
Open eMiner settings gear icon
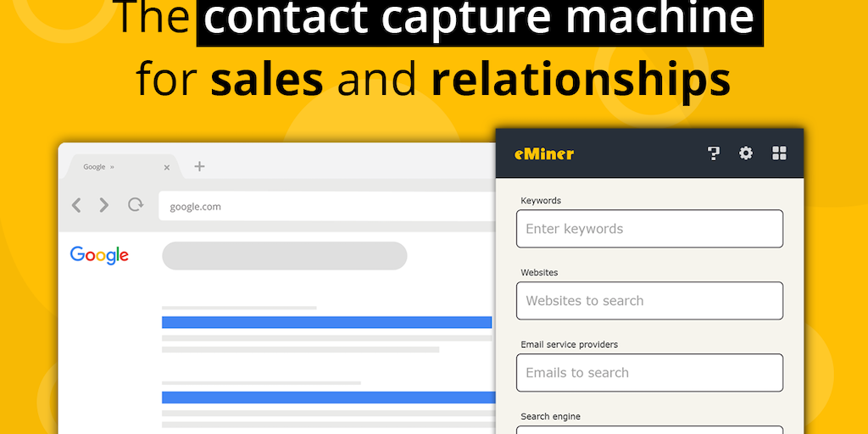coord(746,153)
